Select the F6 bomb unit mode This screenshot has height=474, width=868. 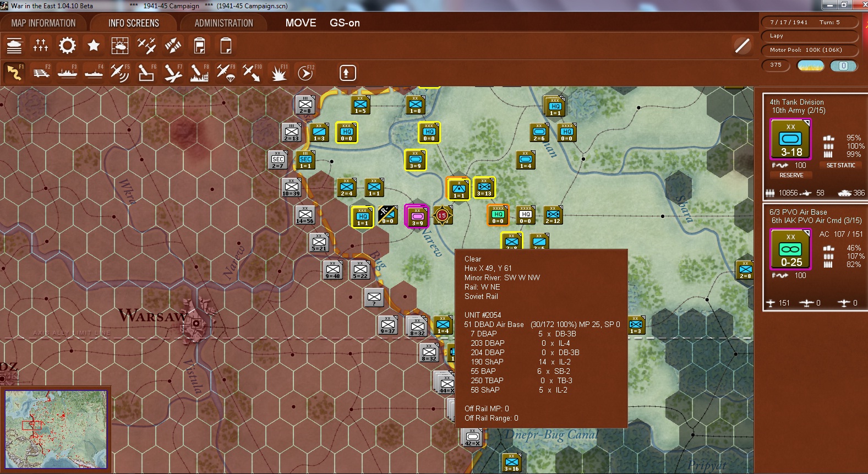(x=146, y=73)
